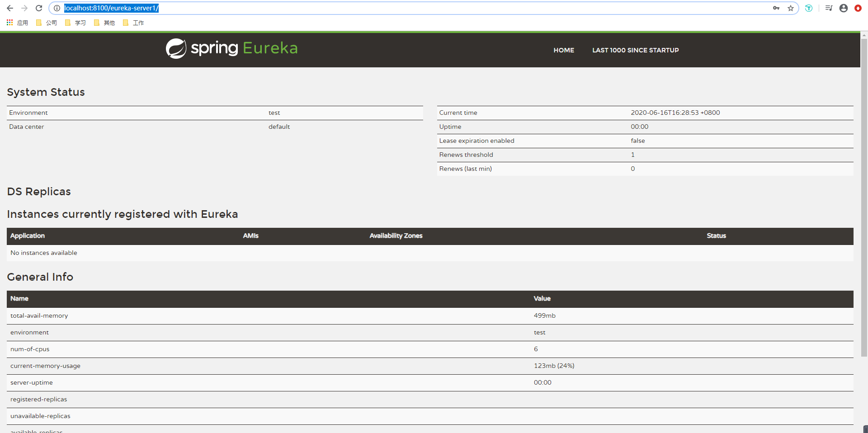This screenshot has height=433, width=868.
Task: Click the registered-replicas row name
Action: point(38,399)
